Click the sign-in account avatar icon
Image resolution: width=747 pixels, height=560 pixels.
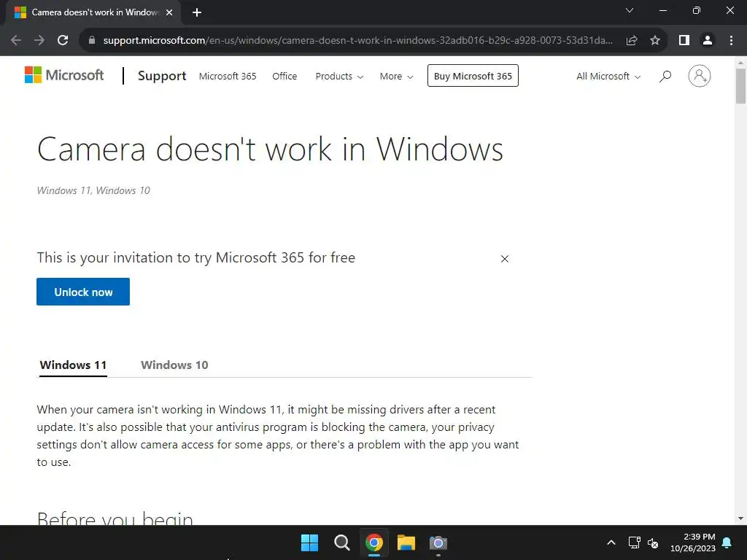(700, 76)
